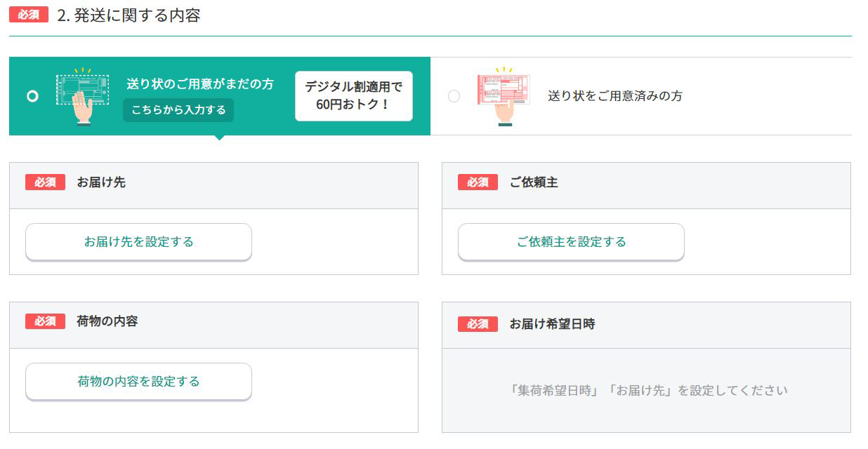Click the デジタル割適用で60円おトク badge

(353, 96)
